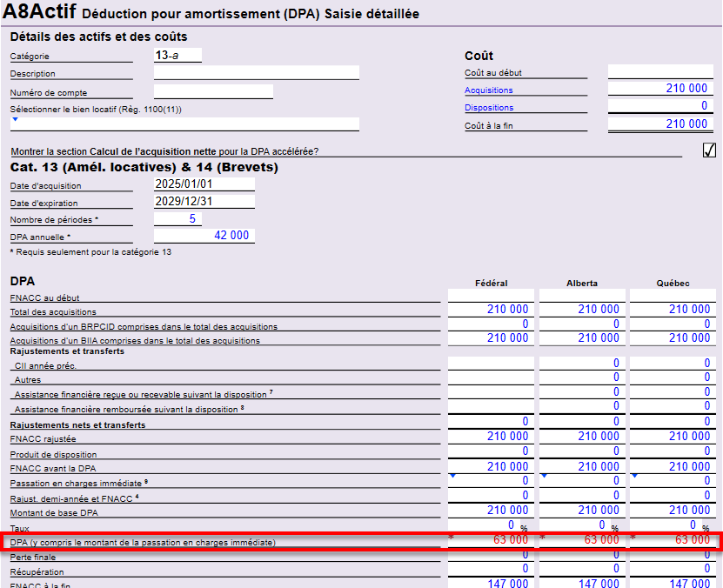Open the Dispositions link
The width and height of the screenshot is (723, 588).
(x=488, y=108)
